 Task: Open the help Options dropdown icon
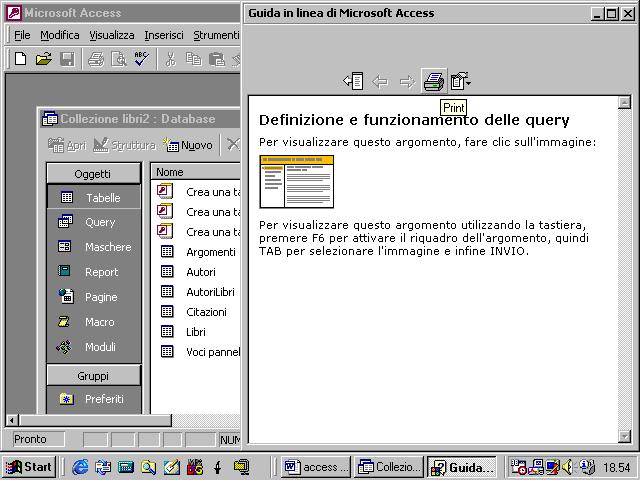pyautogui.click(x=460, y=81)
